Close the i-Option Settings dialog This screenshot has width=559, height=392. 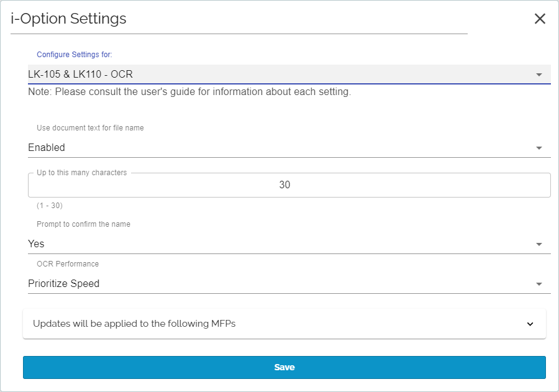(540, 19)
